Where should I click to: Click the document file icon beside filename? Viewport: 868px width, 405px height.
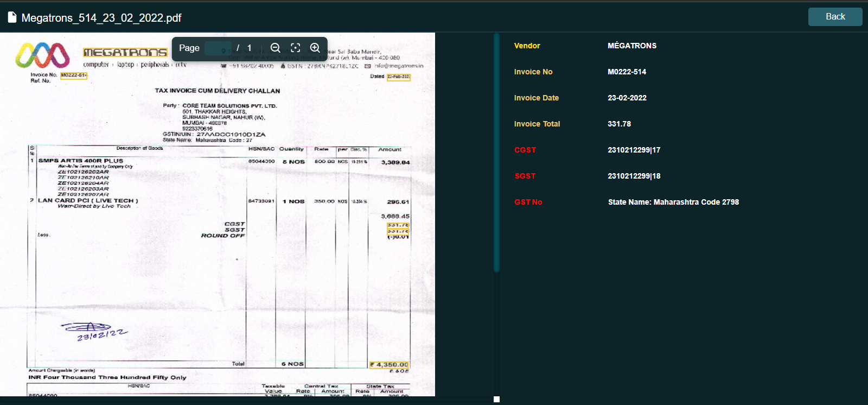tap(12, 17)
